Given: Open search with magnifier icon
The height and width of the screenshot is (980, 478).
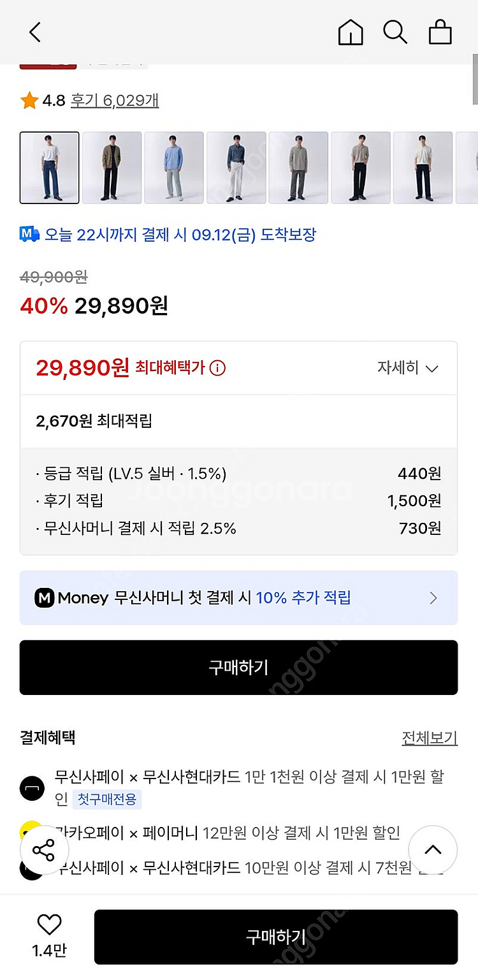Looking at the screenshot, I should [395, 32].
